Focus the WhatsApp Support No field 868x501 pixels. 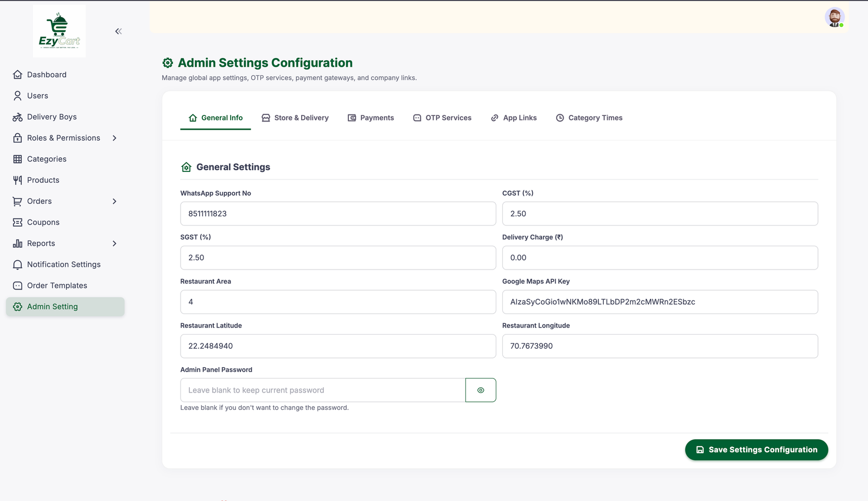338,214
